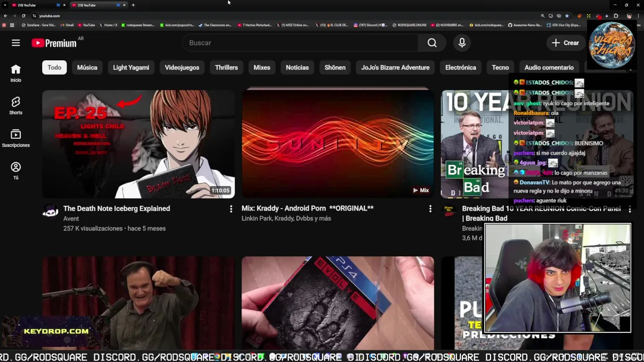This screenshot has height=362, width=644.
Task: Open the Crear menu
Action: 566,43
